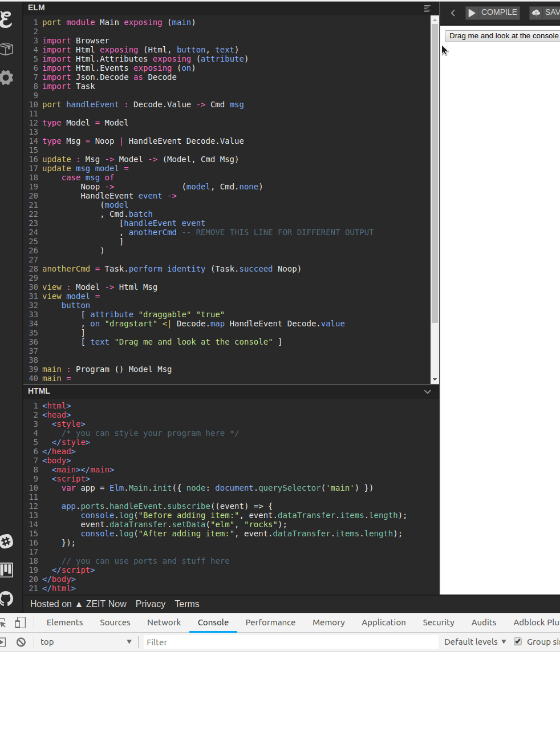Toggle the device toolbar icon in DevTools
This screenshot has width=560, height=752.
coord(20,622)
